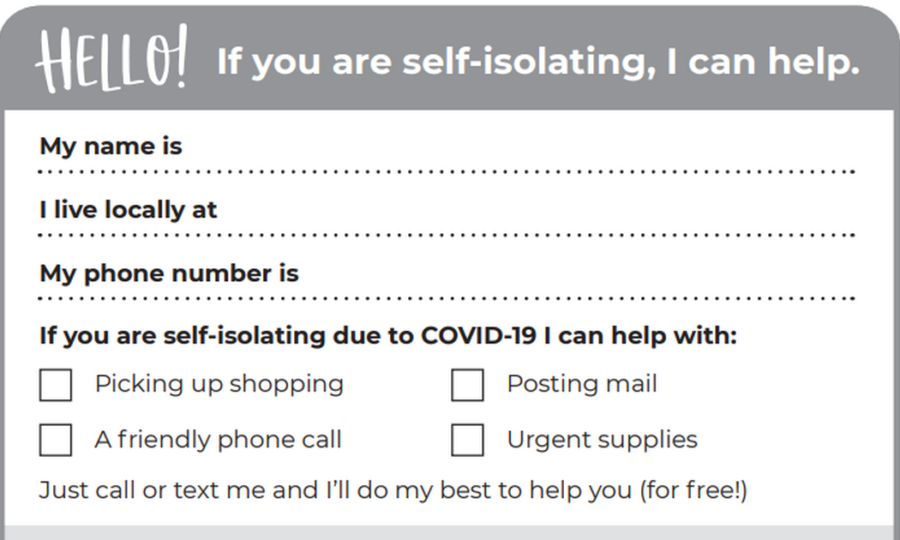Click the Urgent supplies text label
900x540 pixels.
602,440
